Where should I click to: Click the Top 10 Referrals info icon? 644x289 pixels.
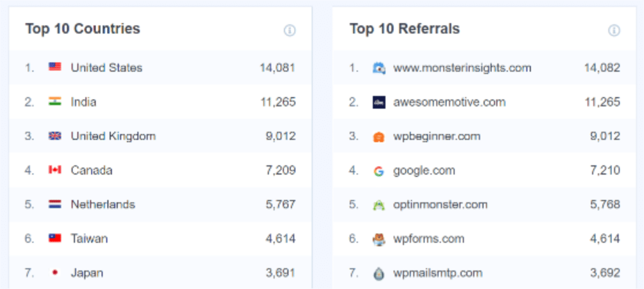[614, 31]
